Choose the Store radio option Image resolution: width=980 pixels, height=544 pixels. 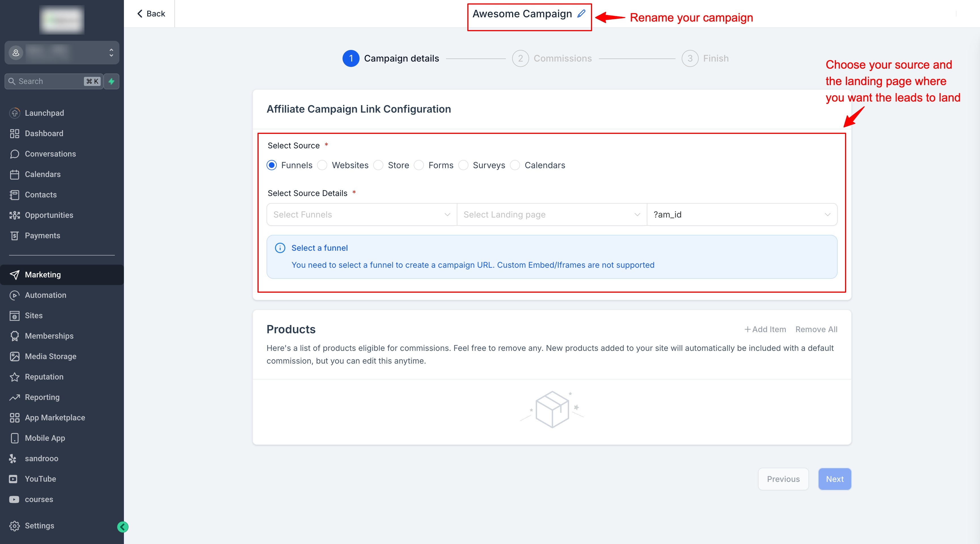pos(378,165)
